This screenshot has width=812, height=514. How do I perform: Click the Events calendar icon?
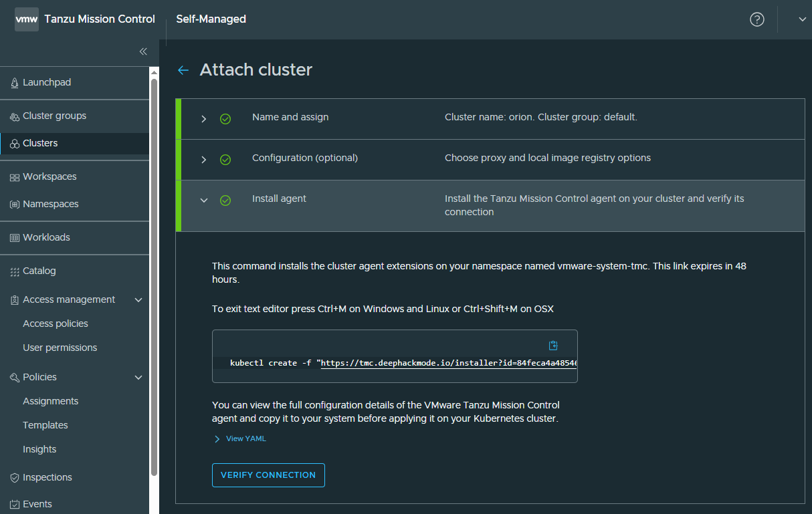tap(15, 505)
